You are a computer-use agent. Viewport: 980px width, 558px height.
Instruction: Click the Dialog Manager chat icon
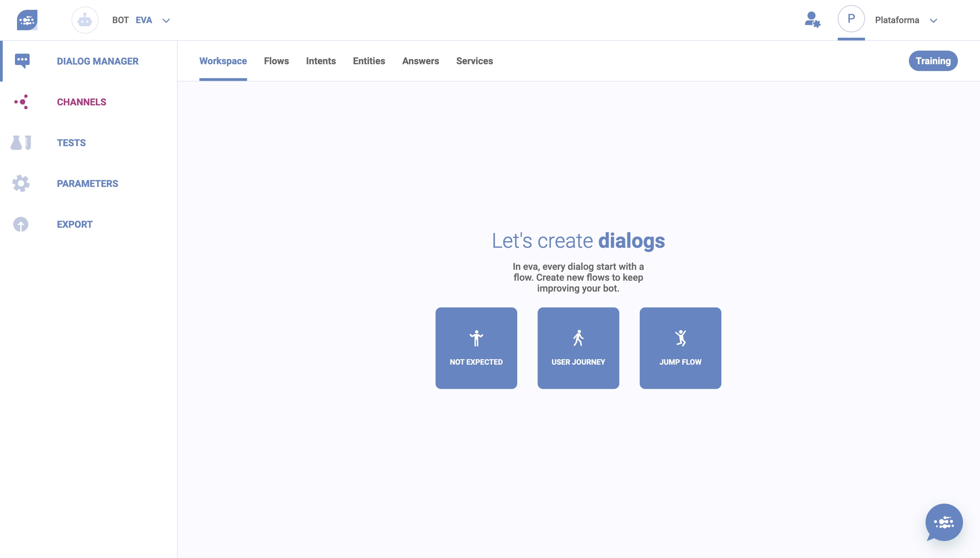point(22,61)
